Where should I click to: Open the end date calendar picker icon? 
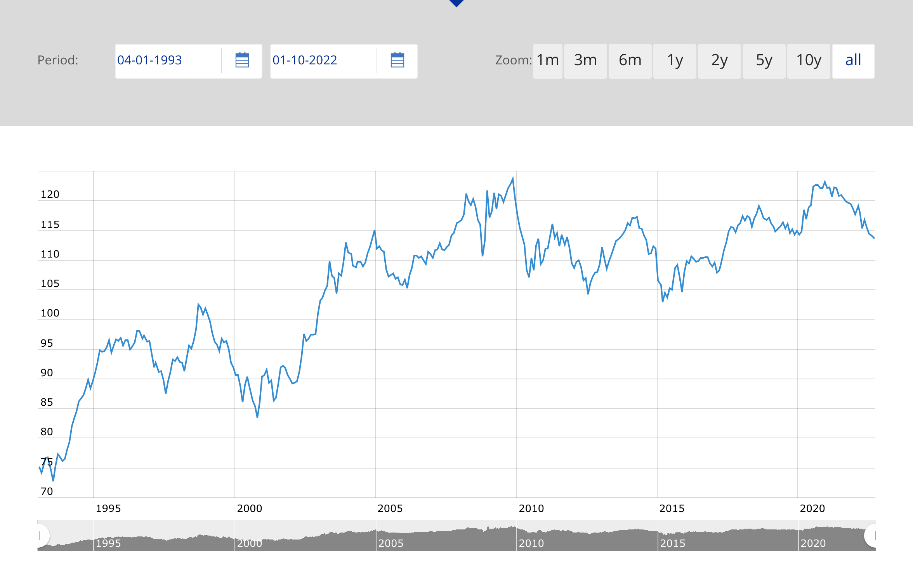pyautogui.click(x=397, y=61)
